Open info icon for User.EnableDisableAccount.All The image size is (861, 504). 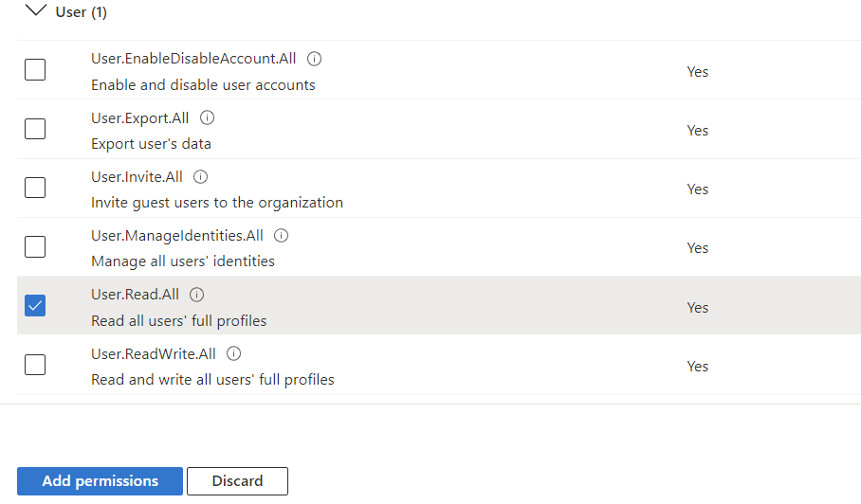pyautogui.click(x=314, y=59)
